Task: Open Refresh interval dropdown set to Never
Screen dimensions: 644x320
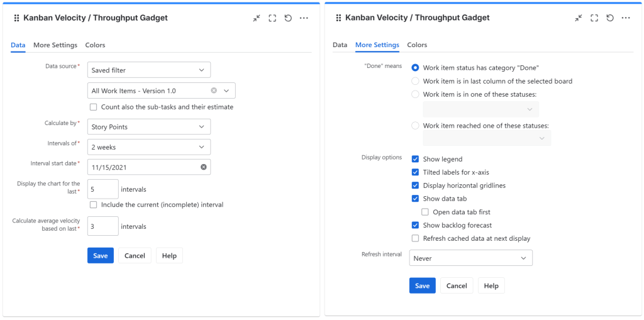Action: coord(470,258)
